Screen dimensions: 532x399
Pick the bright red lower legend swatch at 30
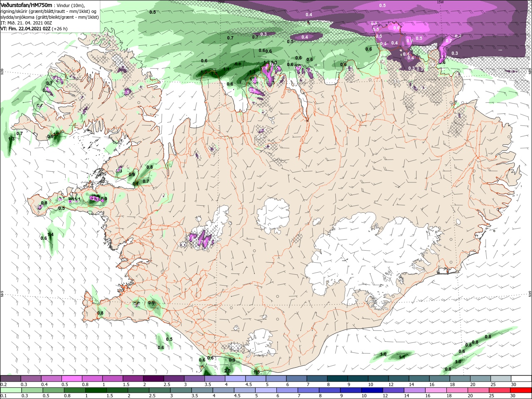click(x=521, y=390)
